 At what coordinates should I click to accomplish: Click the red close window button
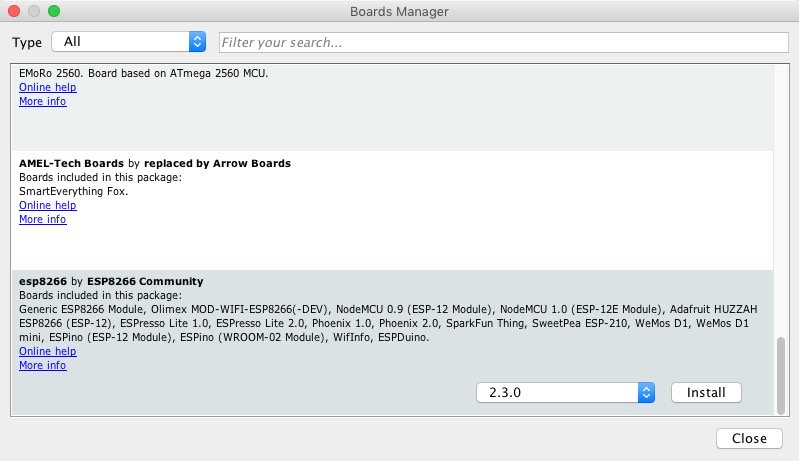[14, 11]
